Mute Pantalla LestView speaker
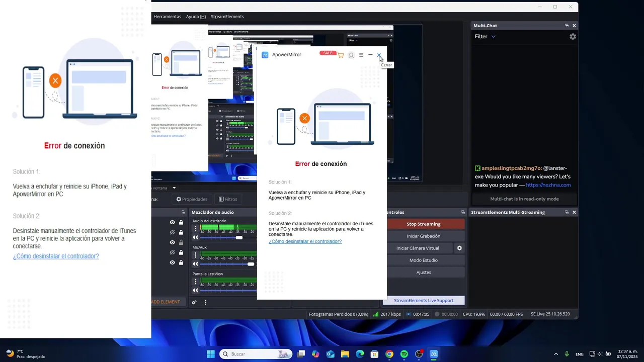Screen dimensions: 644x362 (x=196, y=291)
